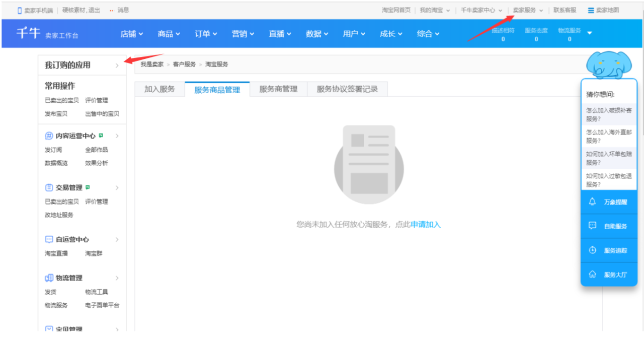Open the 服务协议签署记录 tab
The image size is (644, 338).
(347, 89)
